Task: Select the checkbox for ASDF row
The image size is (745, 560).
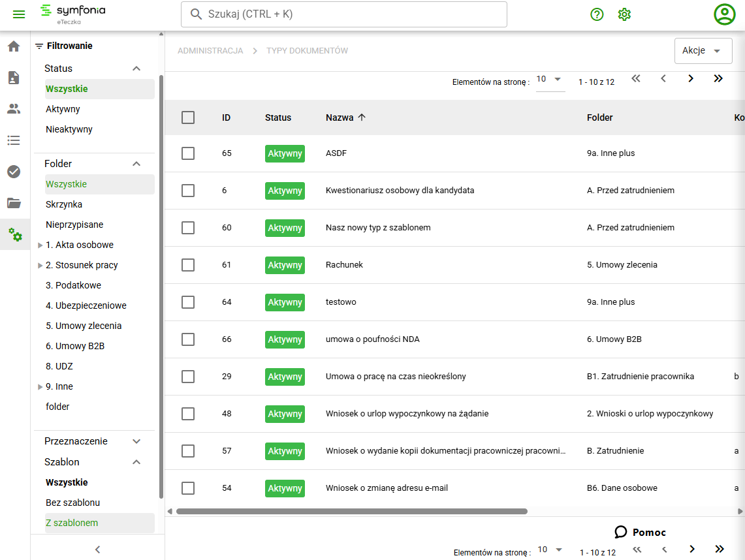Action: (x=188, y=153)
